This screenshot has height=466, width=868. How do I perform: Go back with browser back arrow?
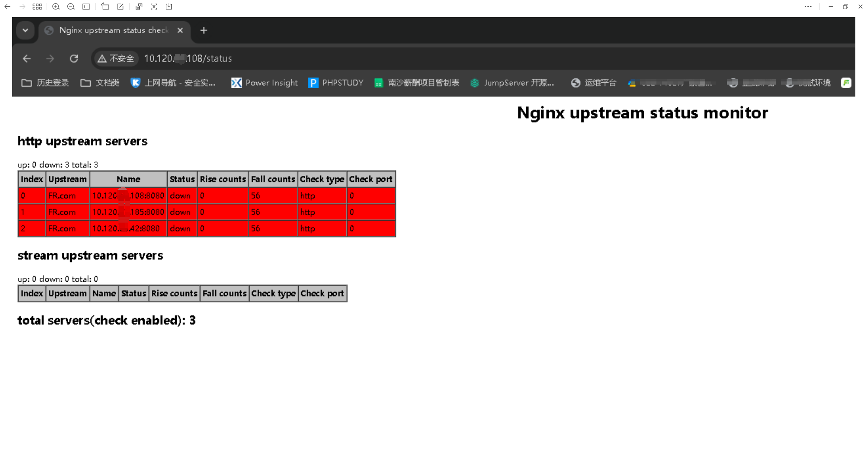pos(27,58)
